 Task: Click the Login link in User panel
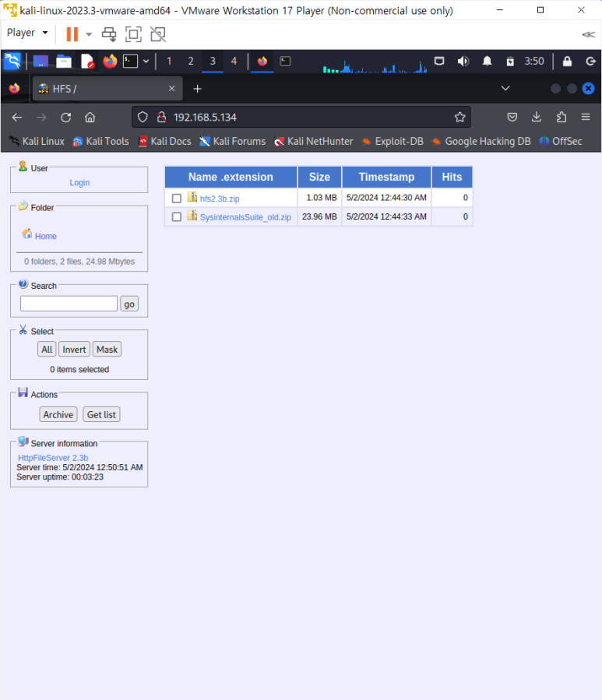point(79,182)
